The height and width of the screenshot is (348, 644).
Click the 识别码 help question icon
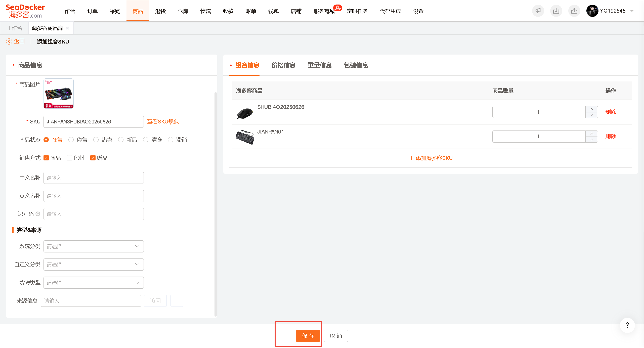pyautogui.click(x=38, y=214)
